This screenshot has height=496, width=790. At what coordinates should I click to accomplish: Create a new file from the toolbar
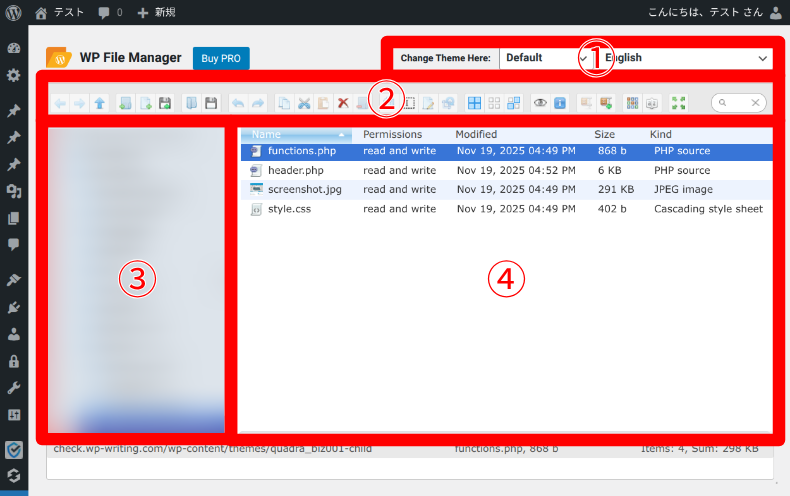pos(146,103)
